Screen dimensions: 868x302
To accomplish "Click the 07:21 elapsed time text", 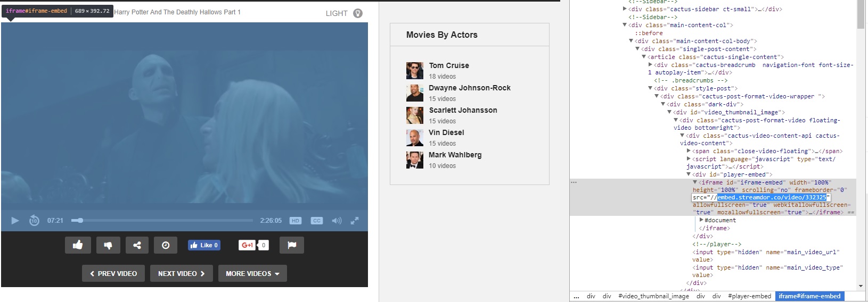I will pos(55,221).
